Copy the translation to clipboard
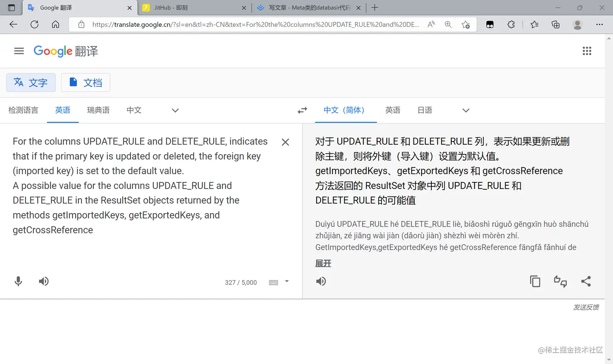The image size is (613, 364). (535, 281)
